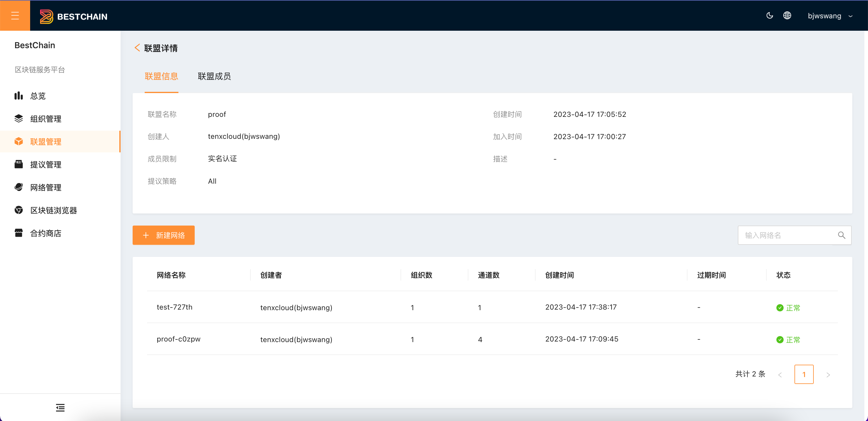Open 网络管理 in the sidebar
Screen dimensions: 868x421
(x=60, y=187)
